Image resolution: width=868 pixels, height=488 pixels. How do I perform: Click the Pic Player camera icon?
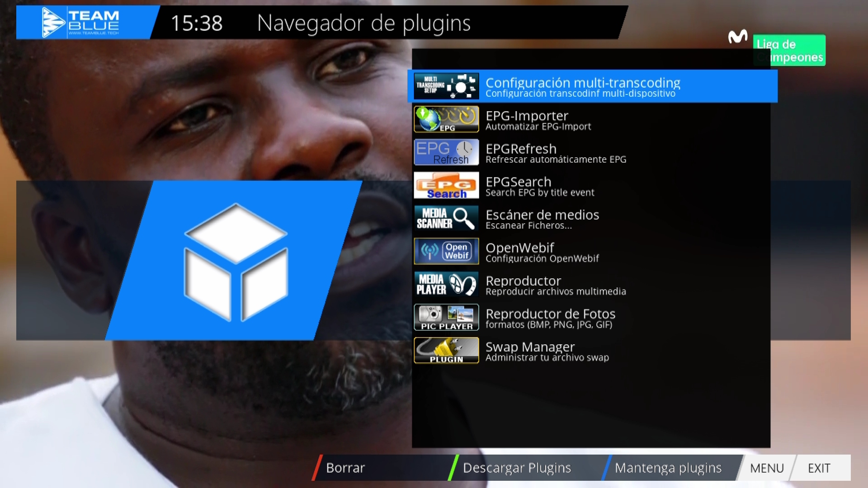[x=446, y=317]
